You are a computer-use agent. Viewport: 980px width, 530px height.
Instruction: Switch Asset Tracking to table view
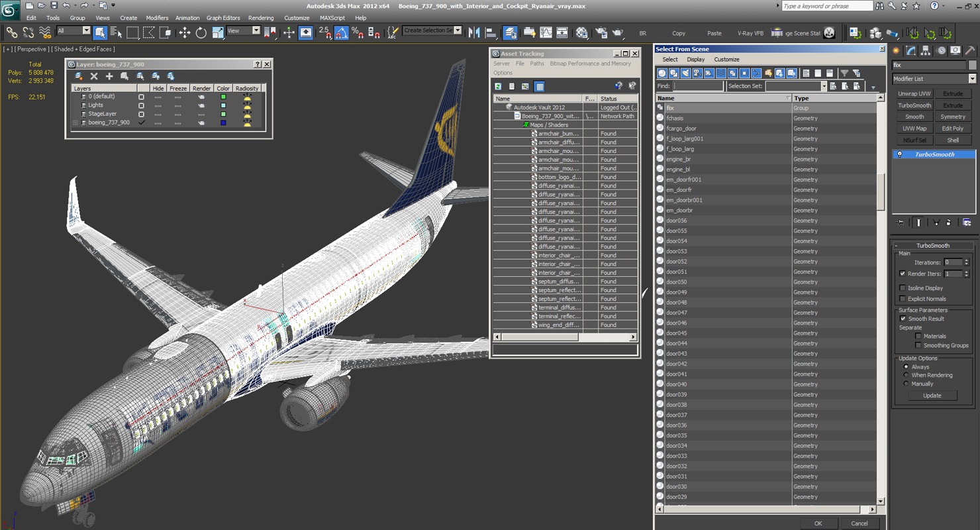540,86
